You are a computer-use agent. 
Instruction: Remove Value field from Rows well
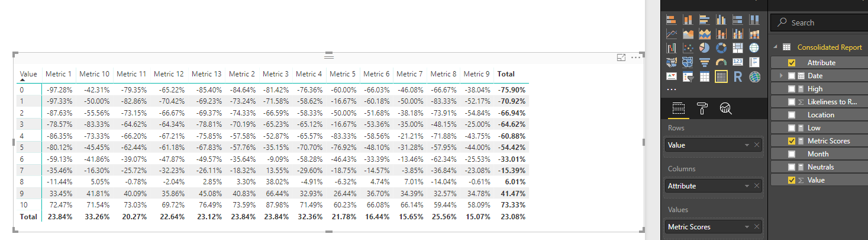click(x=756, y=145)
